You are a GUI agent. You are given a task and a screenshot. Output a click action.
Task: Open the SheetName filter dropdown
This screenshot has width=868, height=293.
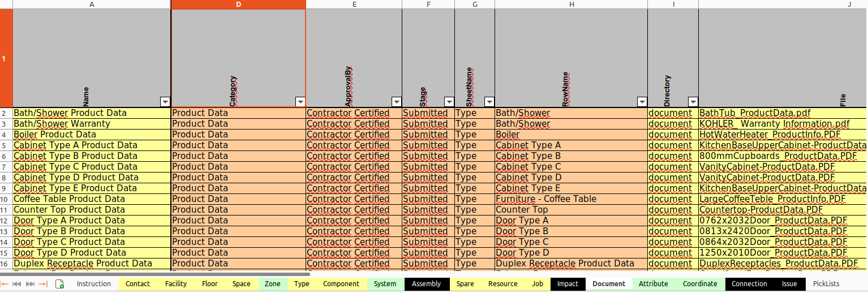click(489, 102)
